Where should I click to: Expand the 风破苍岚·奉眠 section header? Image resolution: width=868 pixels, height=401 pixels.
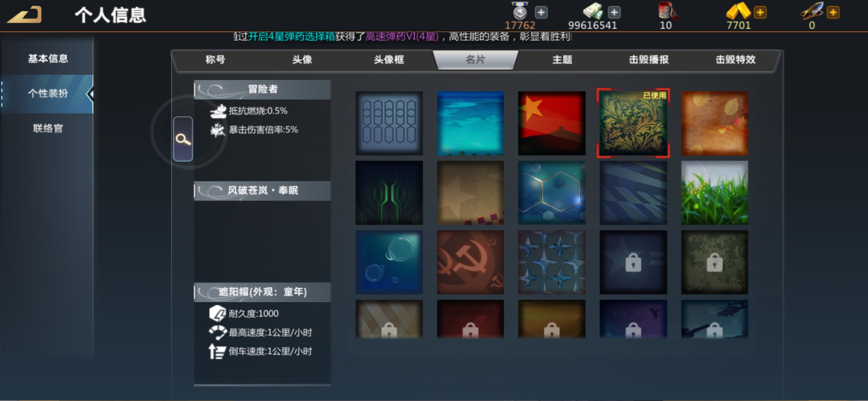click(x=262, y=191)
